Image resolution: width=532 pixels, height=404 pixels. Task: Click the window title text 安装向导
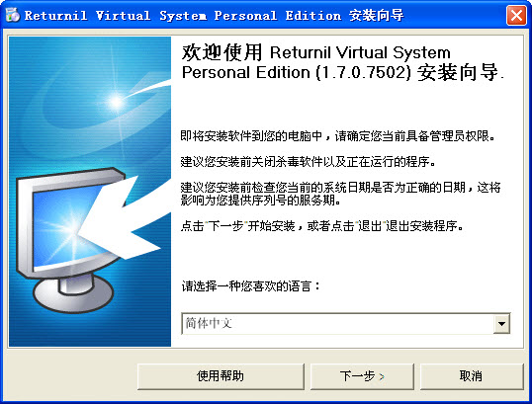[x=377, y=16]
